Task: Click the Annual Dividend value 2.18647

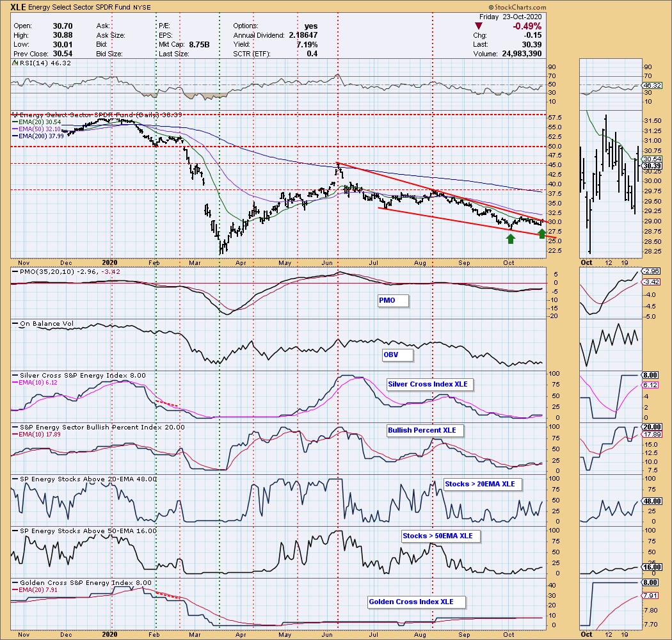Action: click(x=303, y=35)
